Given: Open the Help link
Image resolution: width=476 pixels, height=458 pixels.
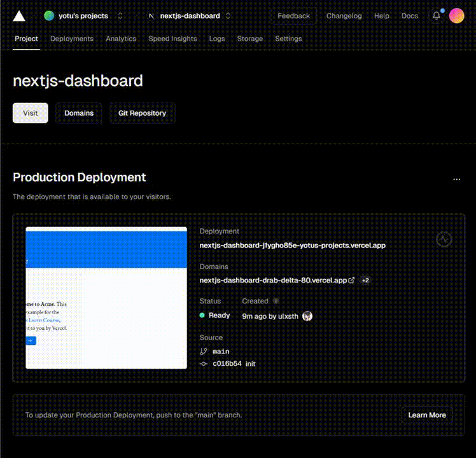Looking at the screenshot, I should coord(382,16).
